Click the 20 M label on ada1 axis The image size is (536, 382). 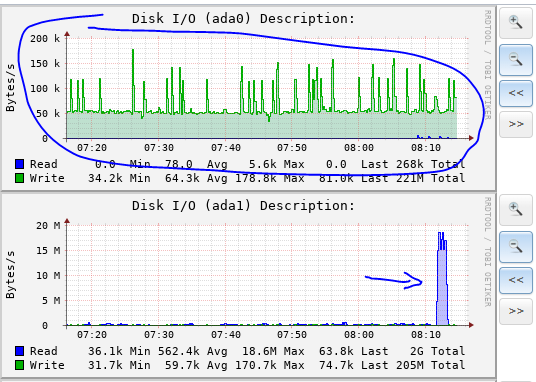pos(48,226)
